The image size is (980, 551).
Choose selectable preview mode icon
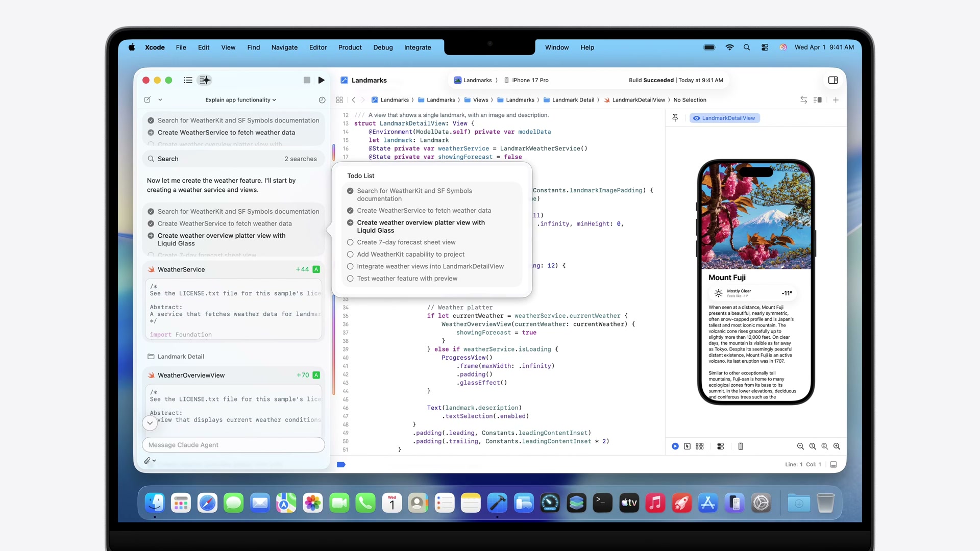pyautogui.click(x=688, y=446)
